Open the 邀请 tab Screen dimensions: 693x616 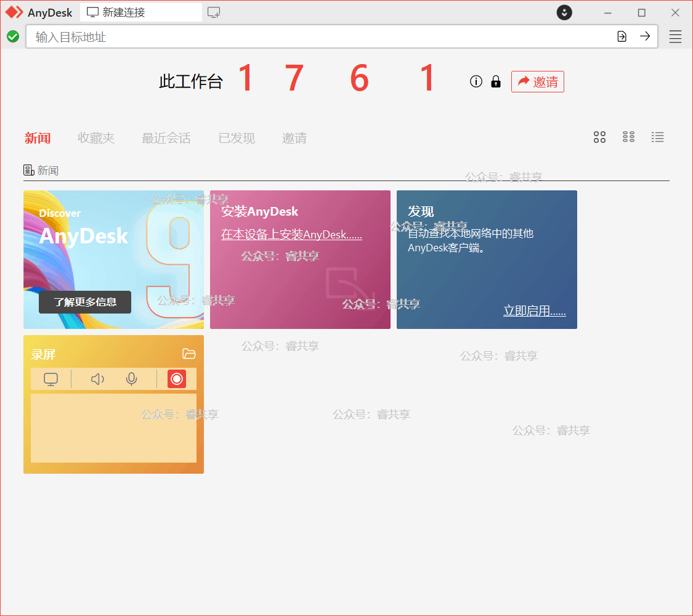[x=294, y=138]
